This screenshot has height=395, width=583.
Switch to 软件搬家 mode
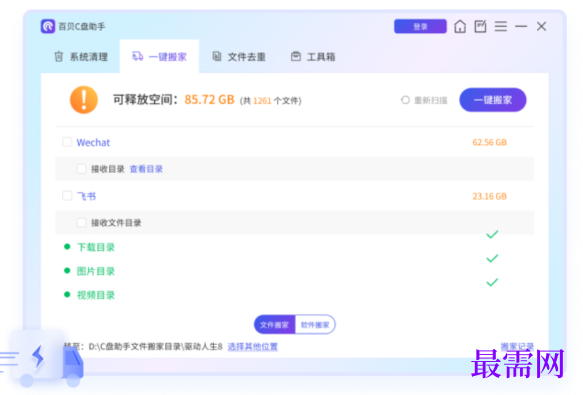315,325
